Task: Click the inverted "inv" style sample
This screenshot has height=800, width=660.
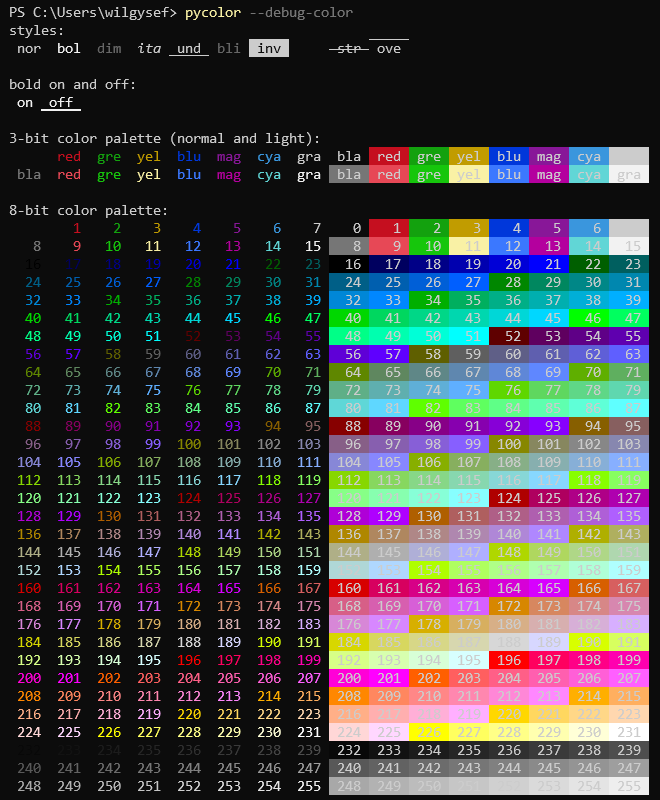Action: point(269,48)
